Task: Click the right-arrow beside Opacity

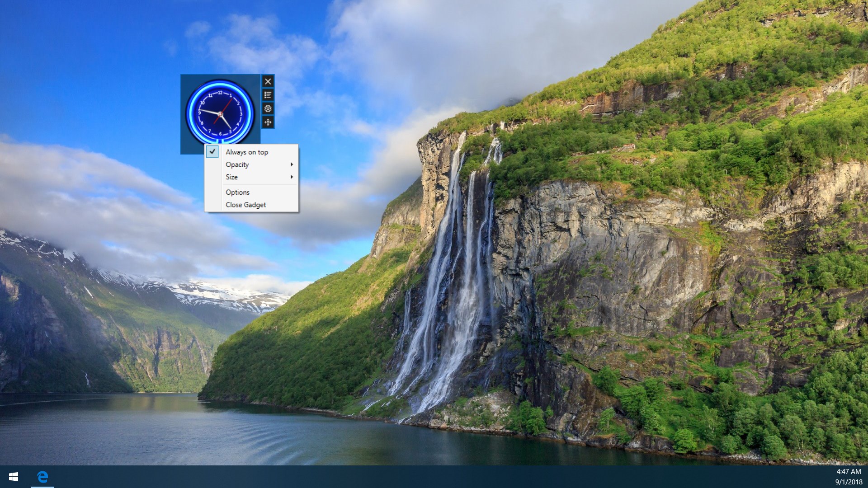Action: click(x=291, y=164)
